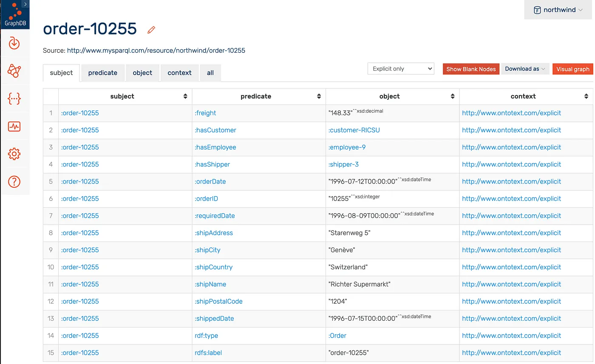The height and width of the screenshot is (364, 595).
Task: Open the explicit context link in the rdfs:label row
Action: pos(512,353)
